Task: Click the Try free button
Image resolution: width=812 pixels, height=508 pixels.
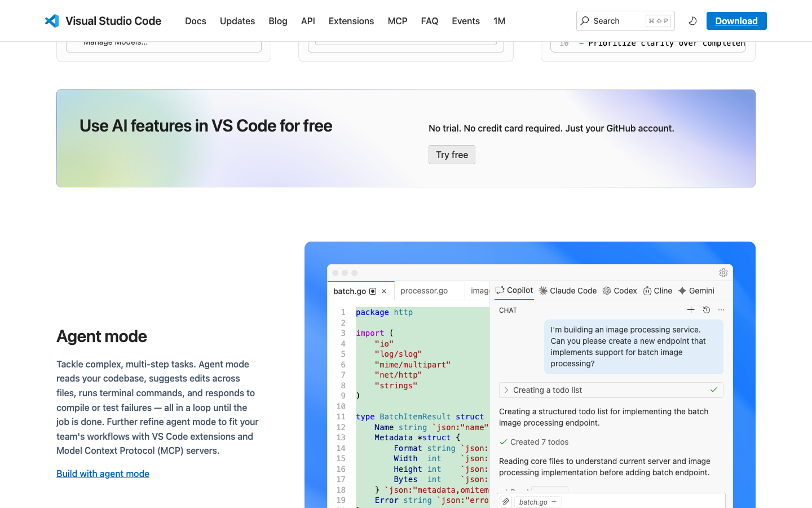Action: pyautogui.click(x=452, y=155)
